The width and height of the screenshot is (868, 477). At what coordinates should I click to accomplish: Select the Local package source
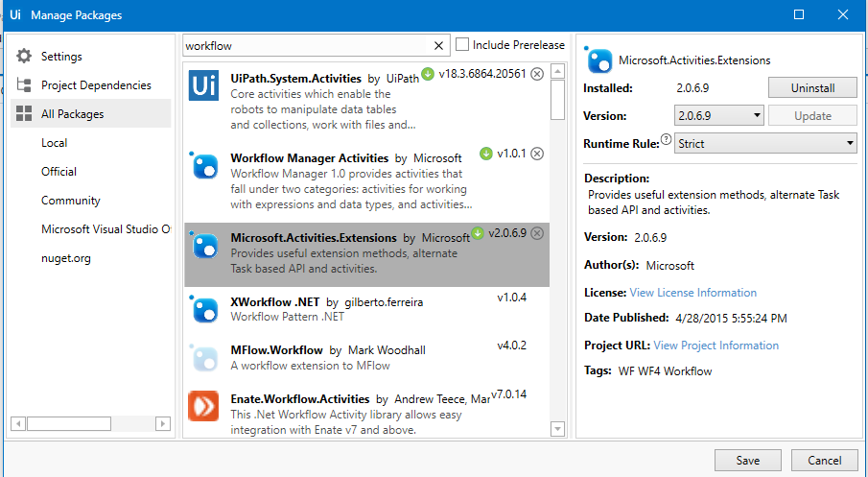(55, 142)
